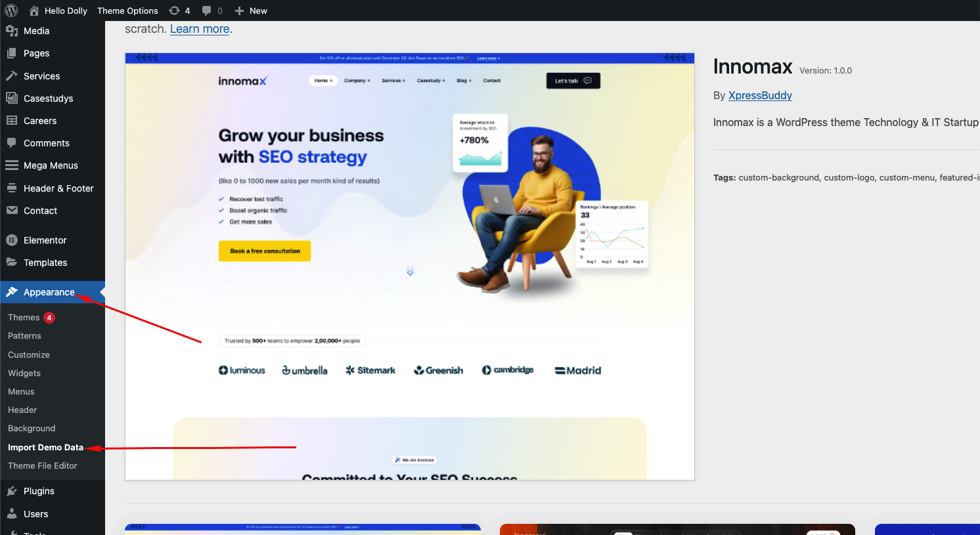This screenshot has height=535, width=980.
Task: Go to Theme File Editor
Action: (x=43, y=465)
